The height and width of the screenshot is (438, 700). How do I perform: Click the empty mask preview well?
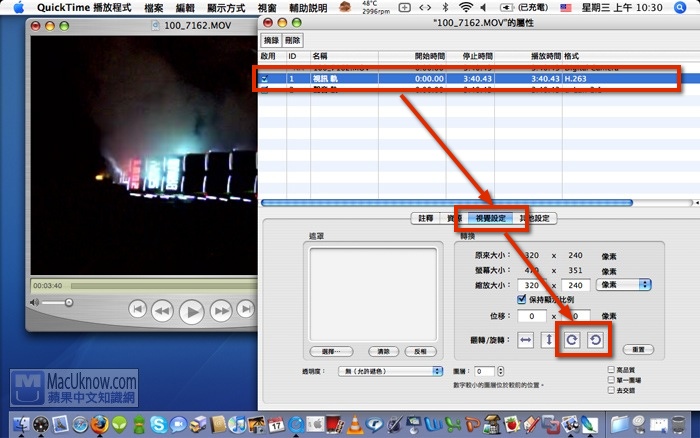coord(373,295)
